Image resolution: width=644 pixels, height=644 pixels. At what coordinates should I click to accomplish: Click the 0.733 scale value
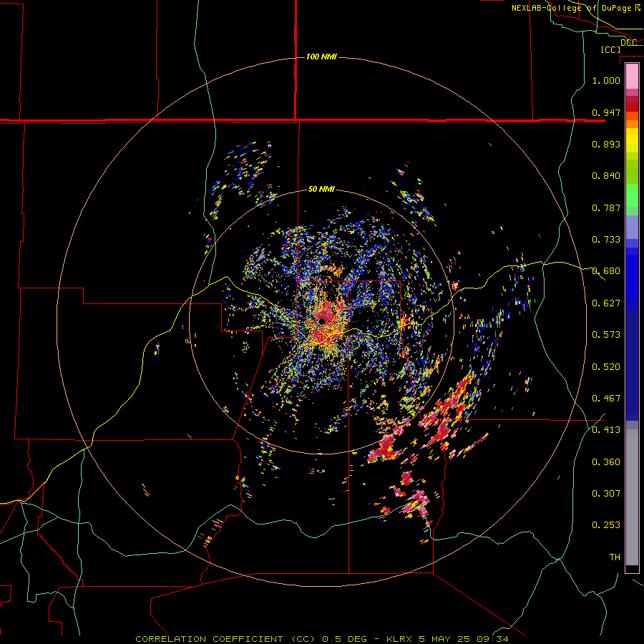[606, 240]
